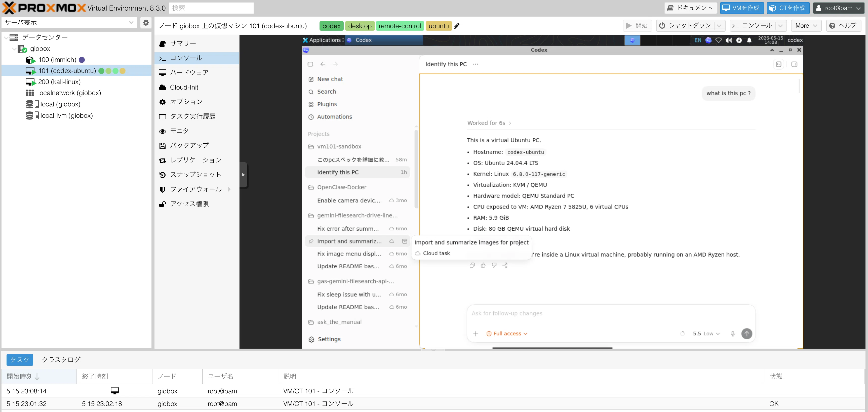Click the plus attach icon in prompt box

[476, 334]
